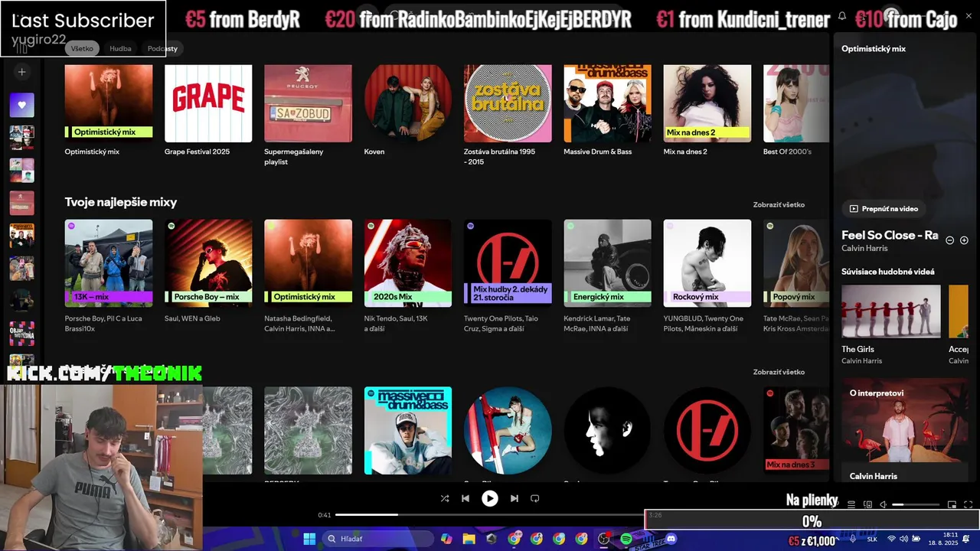Select the Hudba filter chip
980x551 pixels.
[x=120, y=48]
